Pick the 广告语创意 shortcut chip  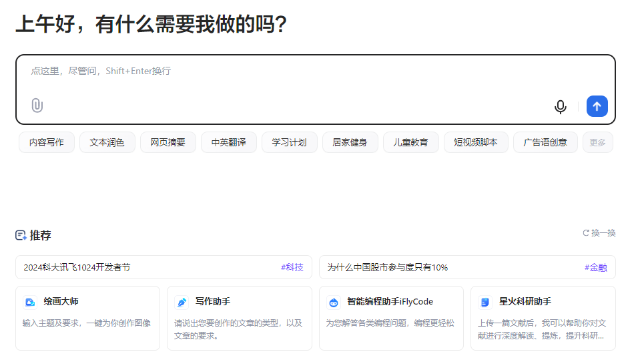point(545,142)
